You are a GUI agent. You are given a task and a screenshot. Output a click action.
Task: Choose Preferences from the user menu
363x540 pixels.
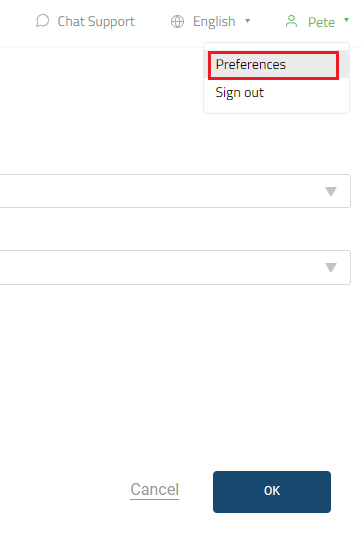tap(251, 64)
